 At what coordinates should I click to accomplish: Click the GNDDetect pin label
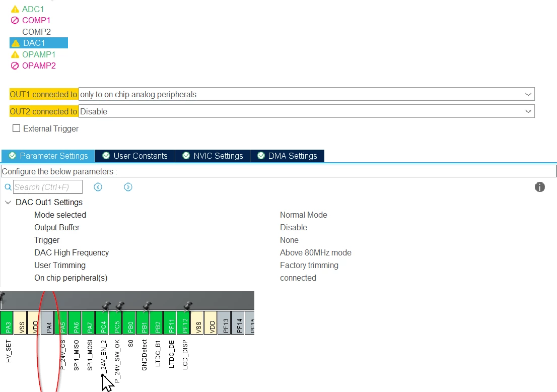[x=144, y=355]
